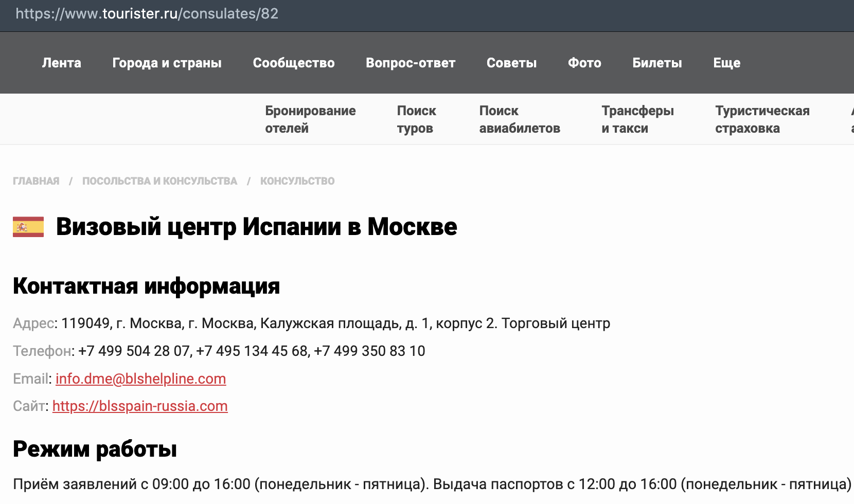Screen dimensions: 854x504
Task: Open Посольства и консульства breadcrumb
Action: click(159, 181)
